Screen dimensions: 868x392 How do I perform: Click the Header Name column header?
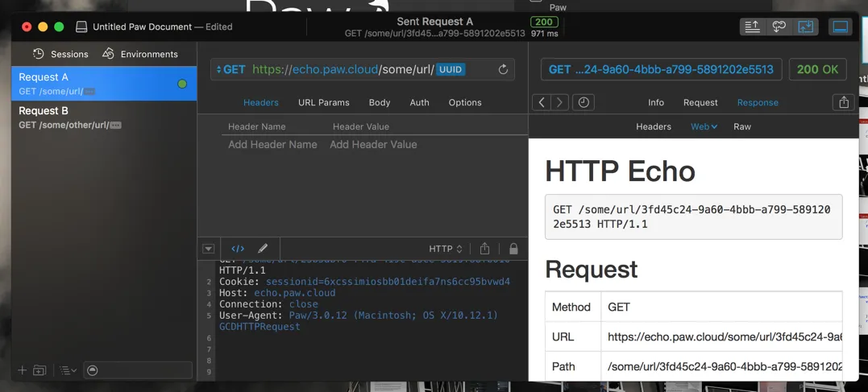tap(257, 126)
